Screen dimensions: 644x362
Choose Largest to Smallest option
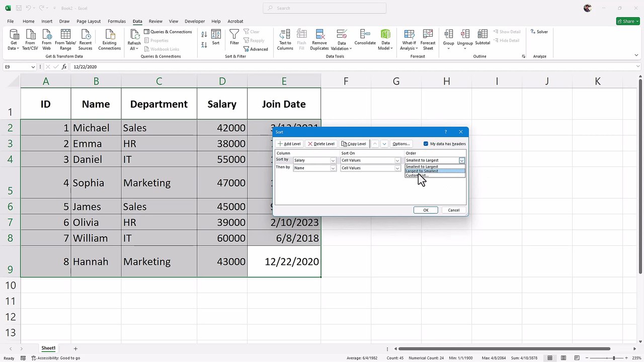[435, 171]
